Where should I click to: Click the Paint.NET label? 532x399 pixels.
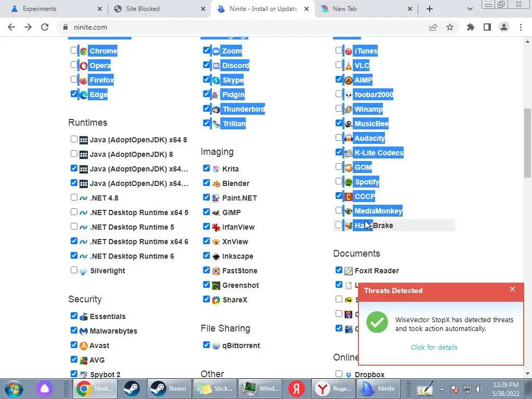240,198
